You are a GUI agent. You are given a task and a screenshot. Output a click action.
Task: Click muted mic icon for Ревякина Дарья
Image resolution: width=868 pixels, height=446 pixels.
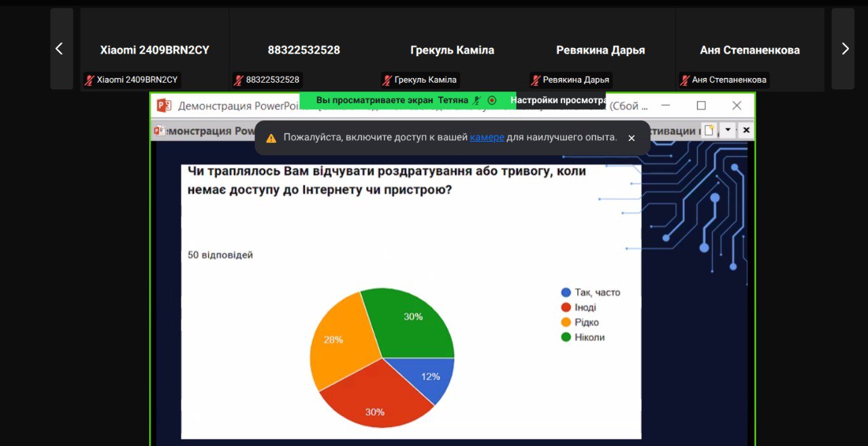pyautogui.click(x=535, y=80)
